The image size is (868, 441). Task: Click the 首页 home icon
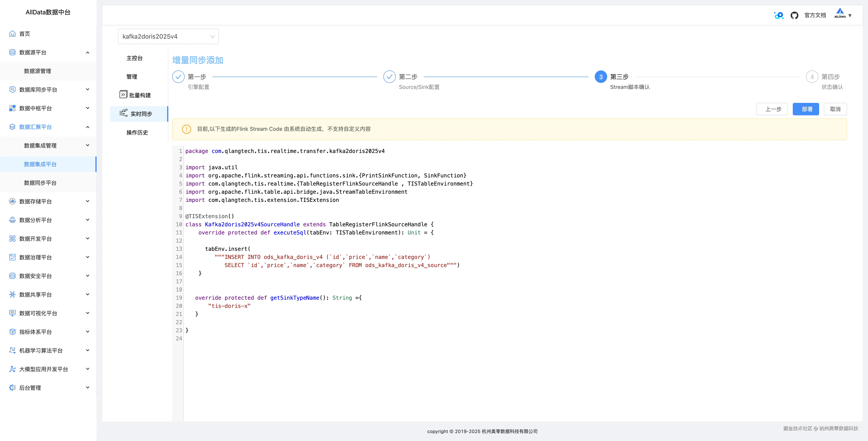point(12,34)
